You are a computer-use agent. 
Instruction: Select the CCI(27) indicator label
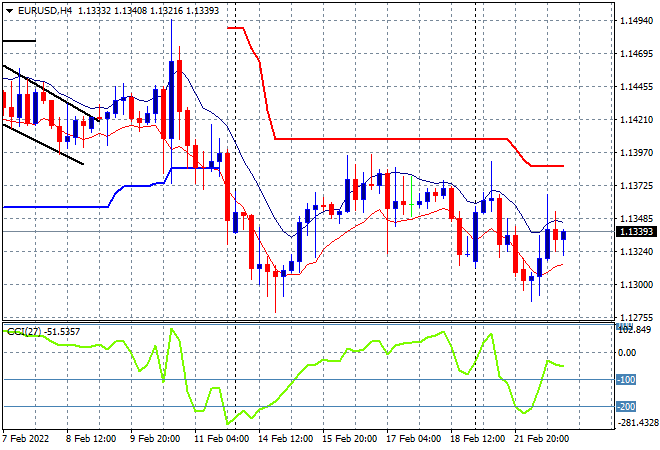[25, 332]
